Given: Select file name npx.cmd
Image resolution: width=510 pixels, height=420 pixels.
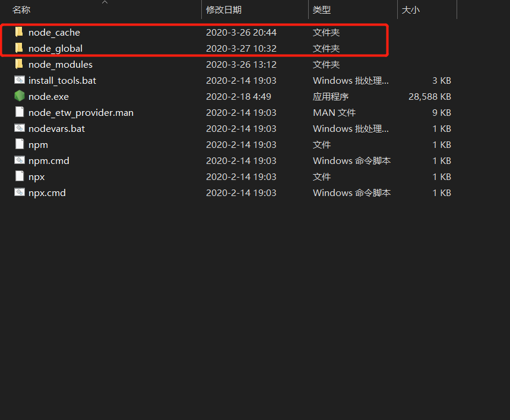Looking at the screenshot, I should pyautogui.click(x=47, y=193).
